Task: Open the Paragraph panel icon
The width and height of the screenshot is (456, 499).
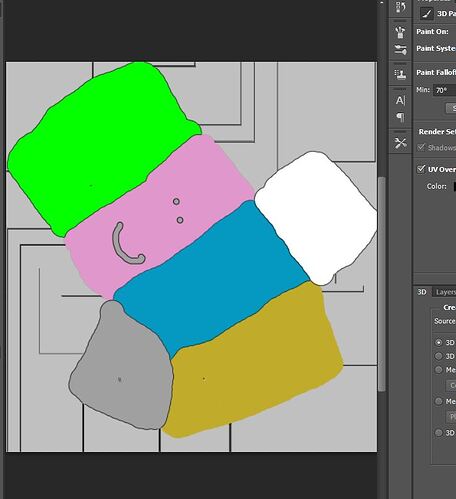Action: point(400,117)
